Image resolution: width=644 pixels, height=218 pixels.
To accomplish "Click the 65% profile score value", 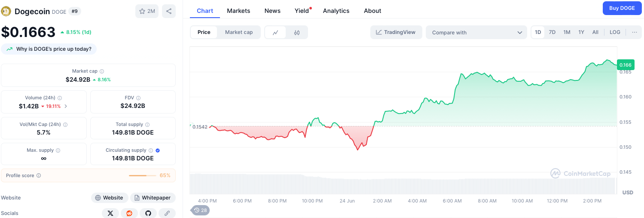I will (x=165, y=175).
